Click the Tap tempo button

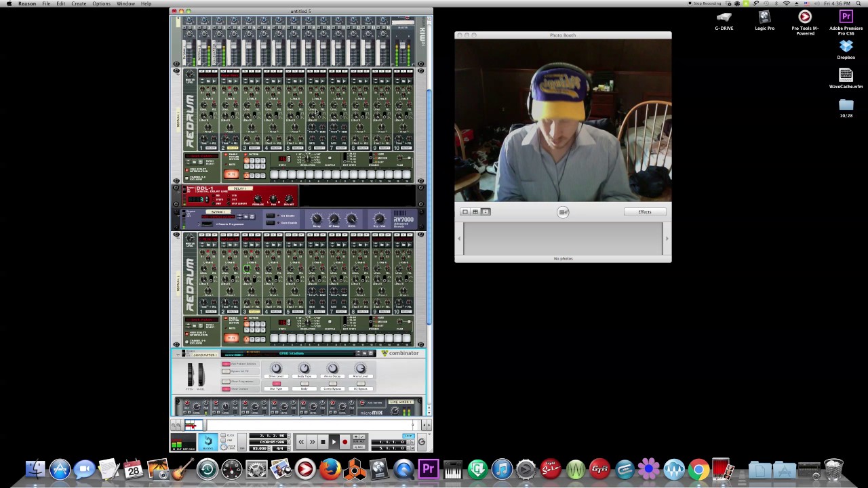[242, 442]
